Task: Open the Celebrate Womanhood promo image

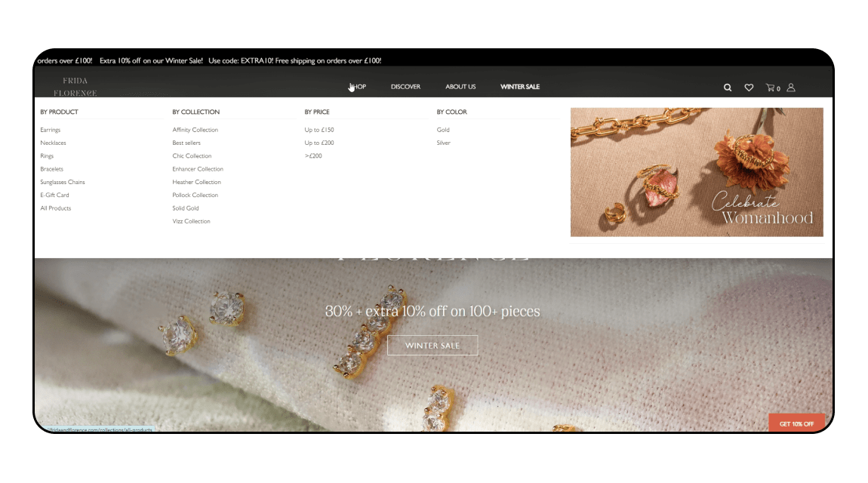Action: tap(697, 172)
